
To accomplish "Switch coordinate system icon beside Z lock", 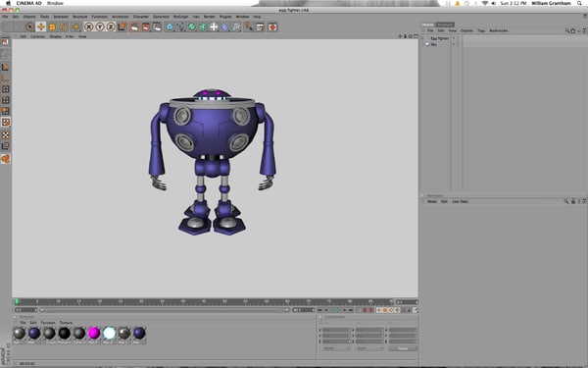I will [122, 26].
